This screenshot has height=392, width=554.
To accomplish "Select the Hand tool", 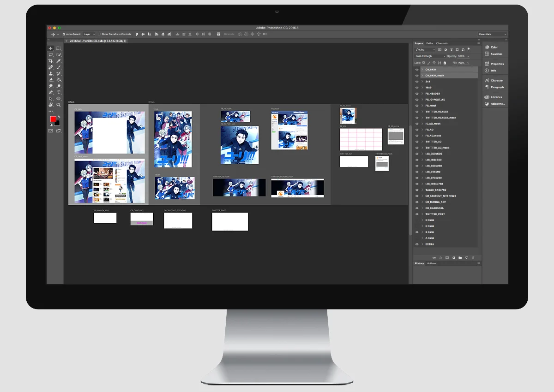I will [x=51, y=105].
